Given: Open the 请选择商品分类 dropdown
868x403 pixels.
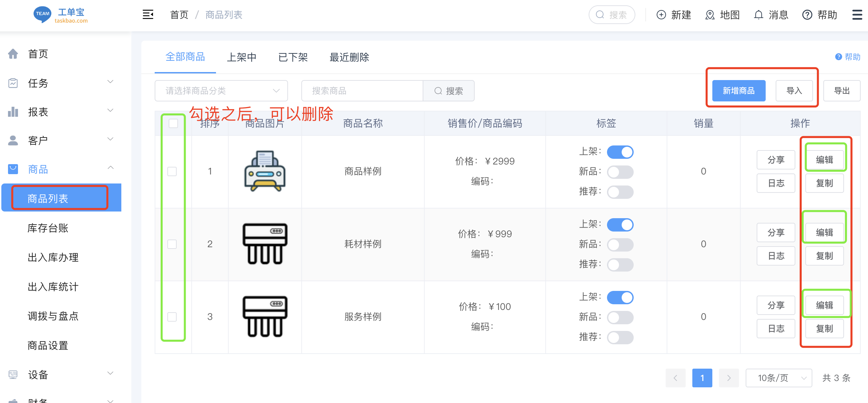Looking at the screenshot, I should coord(221,91).
